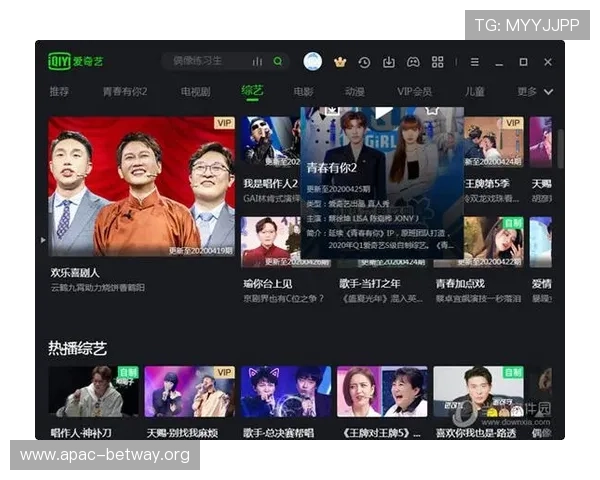Click the vertical scrollbar handle
The image size is (600, 480).
coord(560,149)
